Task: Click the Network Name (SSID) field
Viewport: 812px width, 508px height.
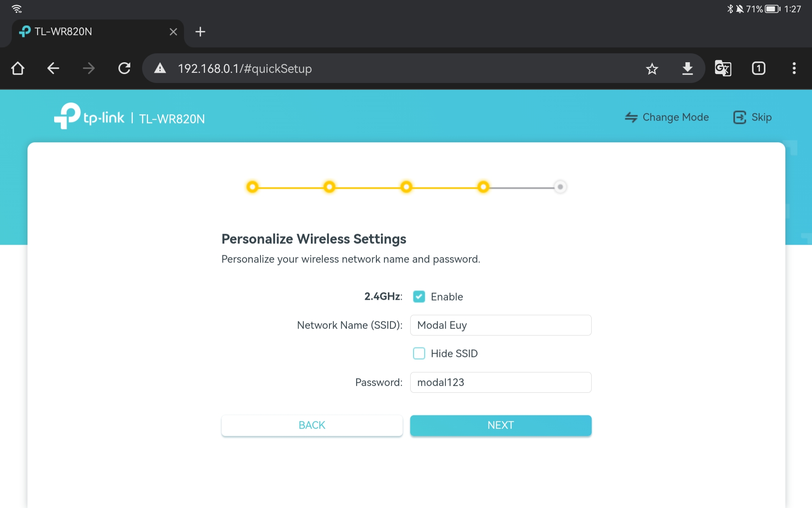Action: click(500, 325)
